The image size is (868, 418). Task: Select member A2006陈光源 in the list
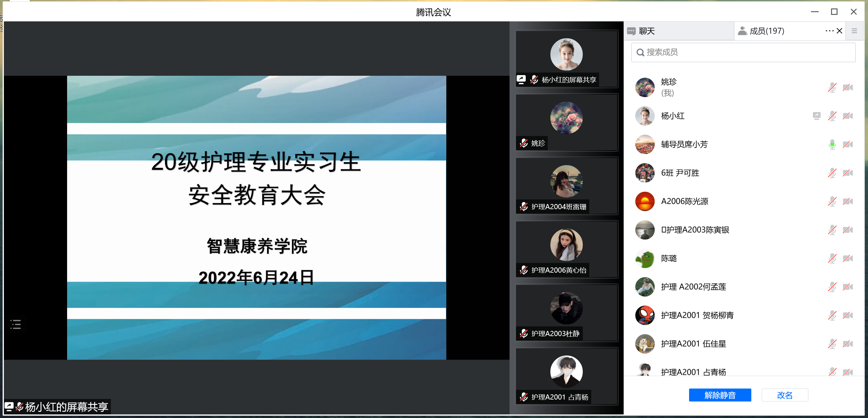tap(743, 201)
